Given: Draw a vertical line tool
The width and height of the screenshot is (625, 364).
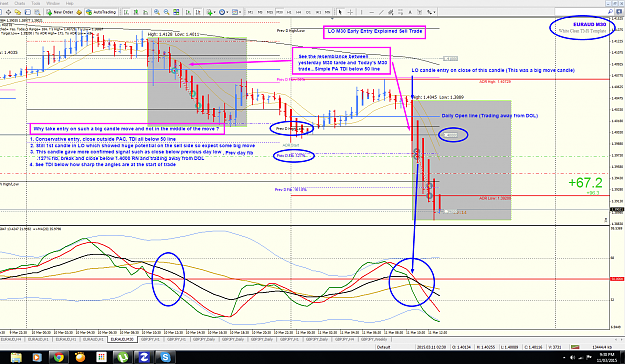Looking at the screenshot, I should [362, 12].
